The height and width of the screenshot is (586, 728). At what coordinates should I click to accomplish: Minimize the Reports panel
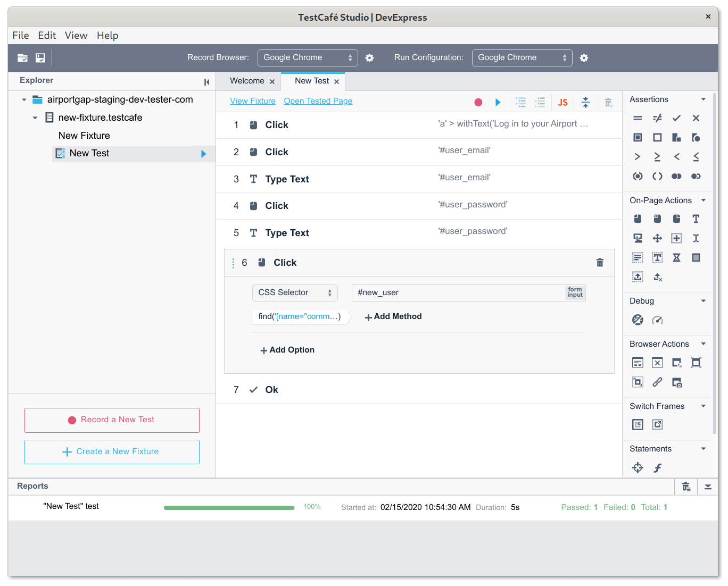click(x=708, y=487)
